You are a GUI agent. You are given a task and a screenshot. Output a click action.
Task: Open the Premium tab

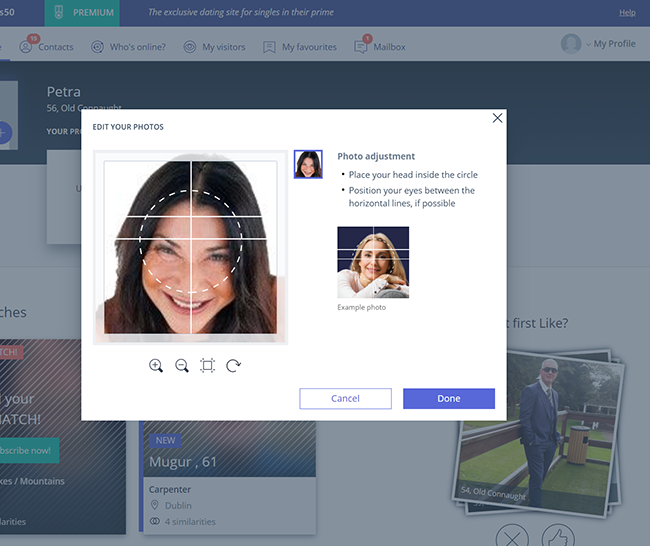click(82, 13)
